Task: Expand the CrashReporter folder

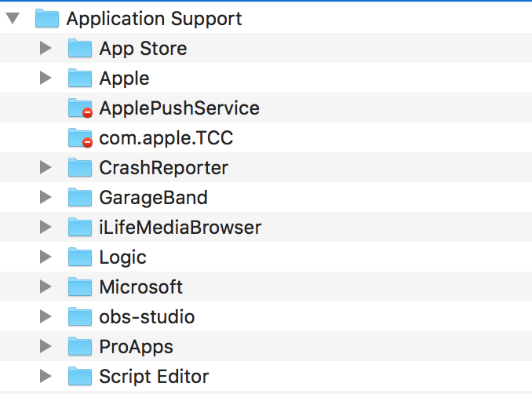Action: point(46,167)
